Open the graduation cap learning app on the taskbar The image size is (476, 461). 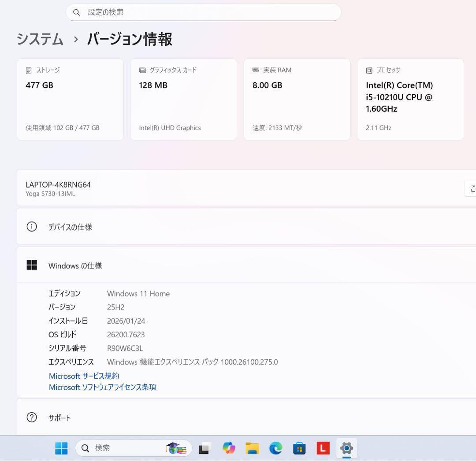click(x=175, y=448)
